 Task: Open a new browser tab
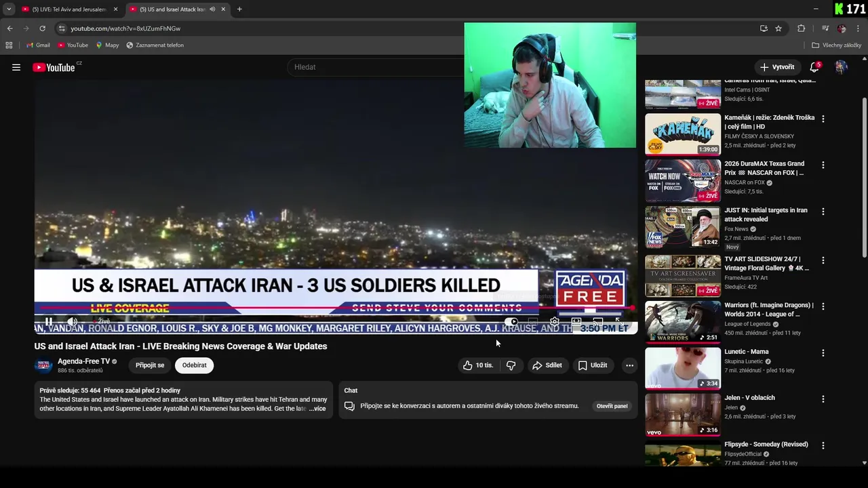tap(239, 9)
